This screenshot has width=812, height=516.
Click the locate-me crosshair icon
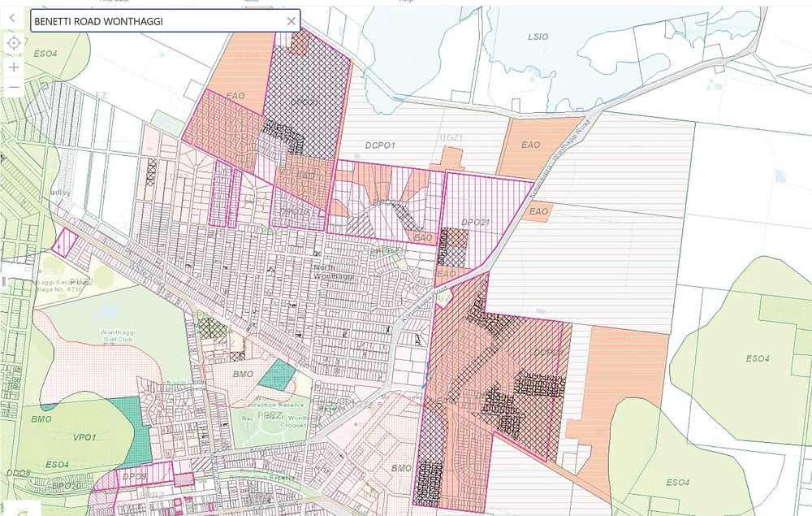click(x=14, y=43)
